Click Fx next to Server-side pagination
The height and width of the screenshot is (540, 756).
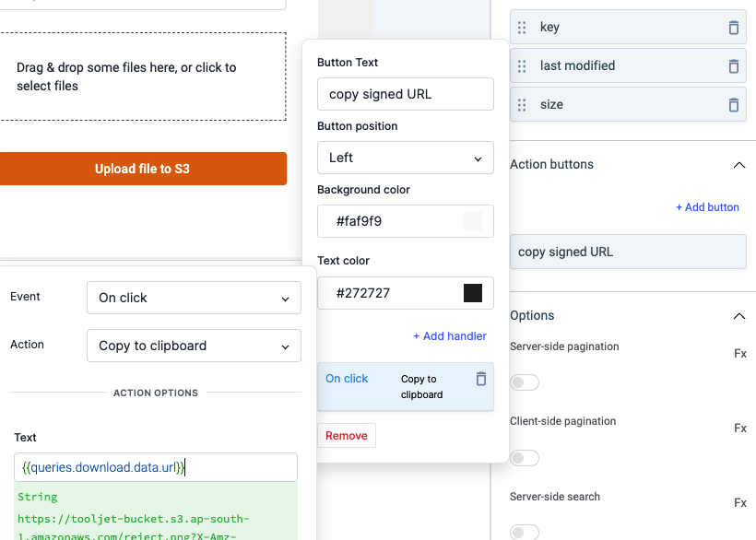pyautogui.click(x=739, y=353)
